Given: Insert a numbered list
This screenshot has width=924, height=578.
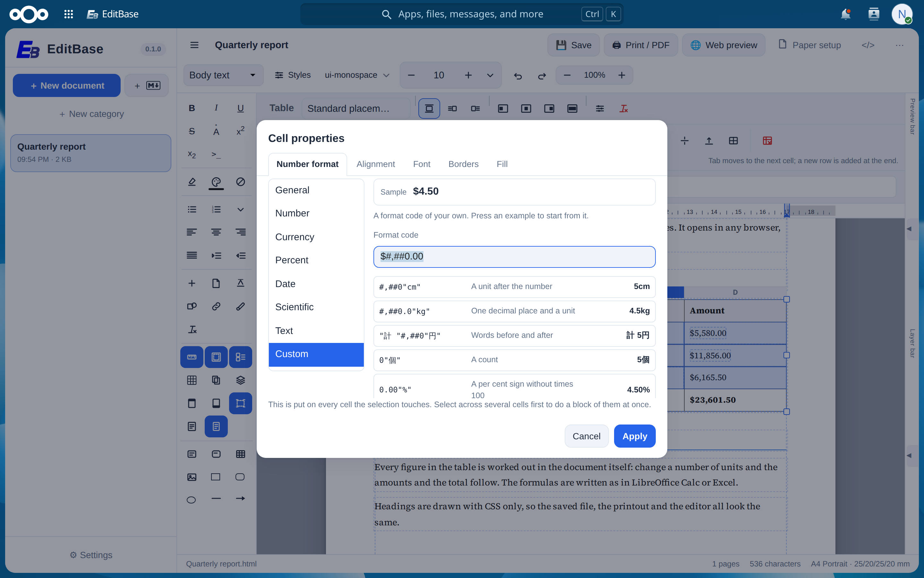Looking at the screenshot, I should (216, 209).
